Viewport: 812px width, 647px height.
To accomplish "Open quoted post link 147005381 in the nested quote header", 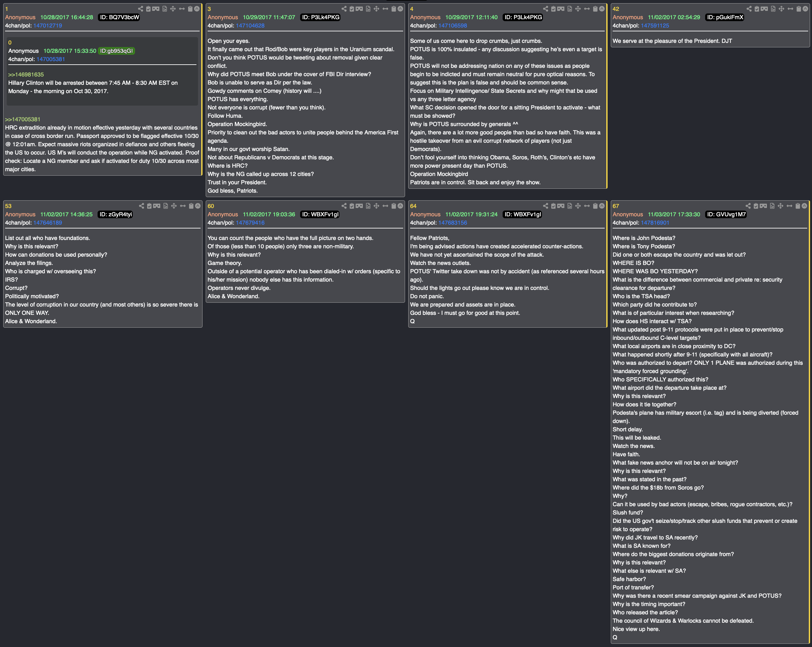I will point(51,59).
